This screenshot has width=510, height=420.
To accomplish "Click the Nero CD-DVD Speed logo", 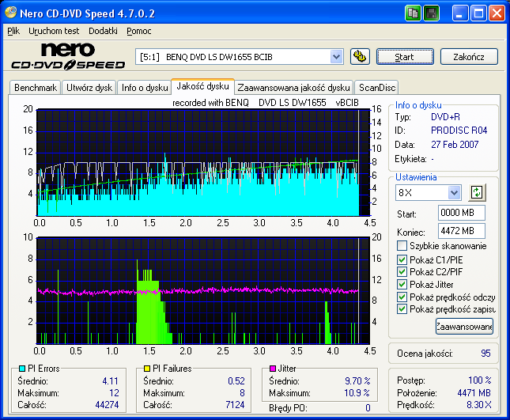I will tap(68, 56).
